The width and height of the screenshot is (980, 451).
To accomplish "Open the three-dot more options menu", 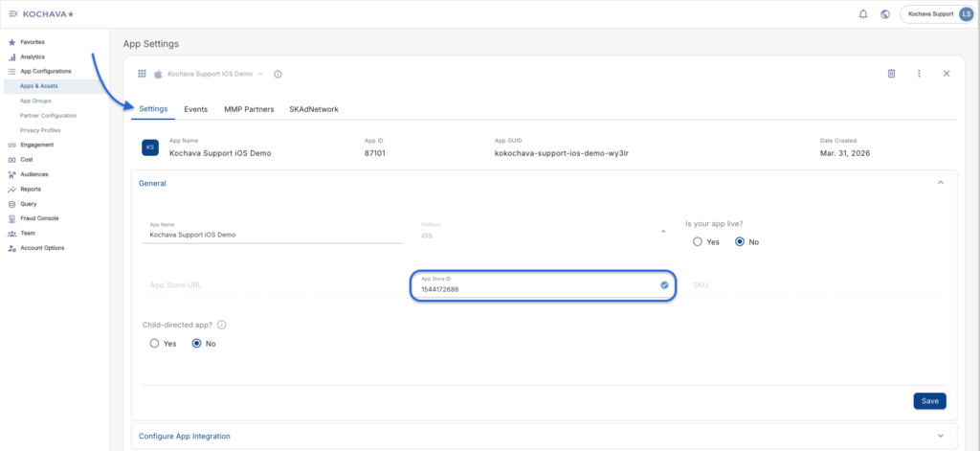I will tap(919, 73).
